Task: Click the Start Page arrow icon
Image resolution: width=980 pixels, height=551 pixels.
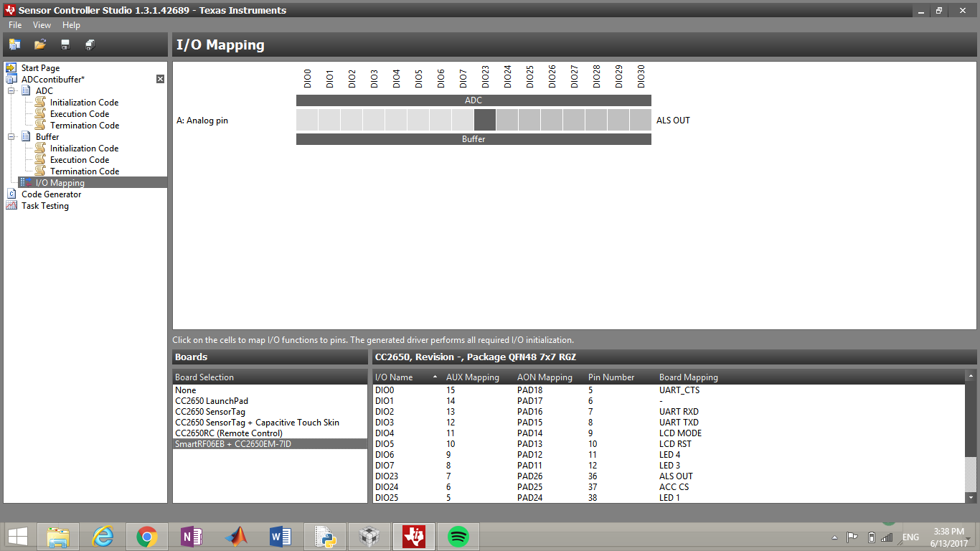Action: point(11,68)
